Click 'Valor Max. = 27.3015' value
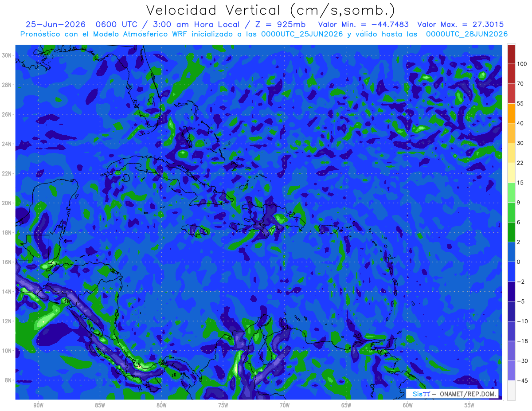The width and height of the screenshot is (532, 411). [x=461, y=24]
